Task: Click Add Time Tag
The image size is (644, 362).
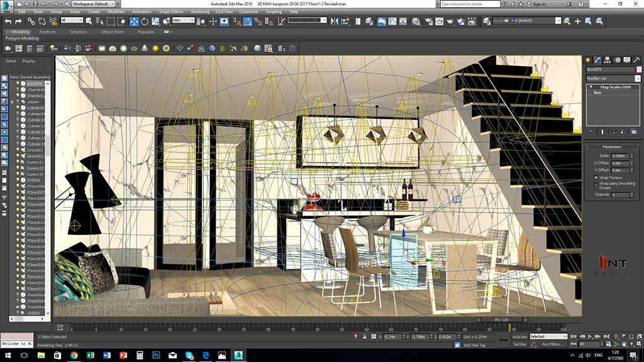Action: tap(474, 345)
